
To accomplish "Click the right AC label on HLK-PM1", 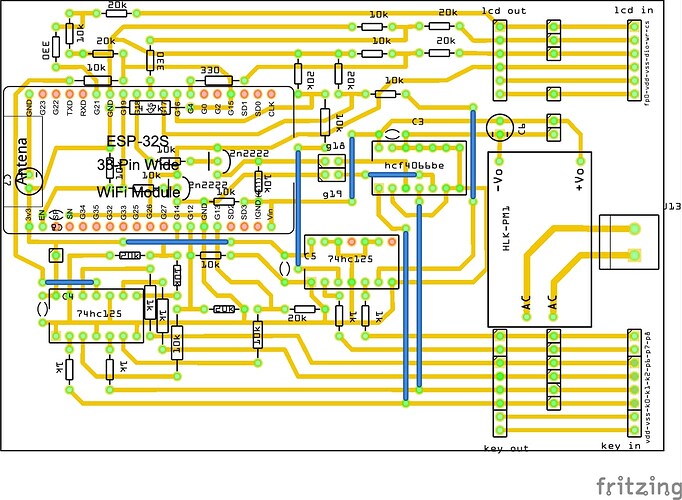I will (x=552, y=303).
